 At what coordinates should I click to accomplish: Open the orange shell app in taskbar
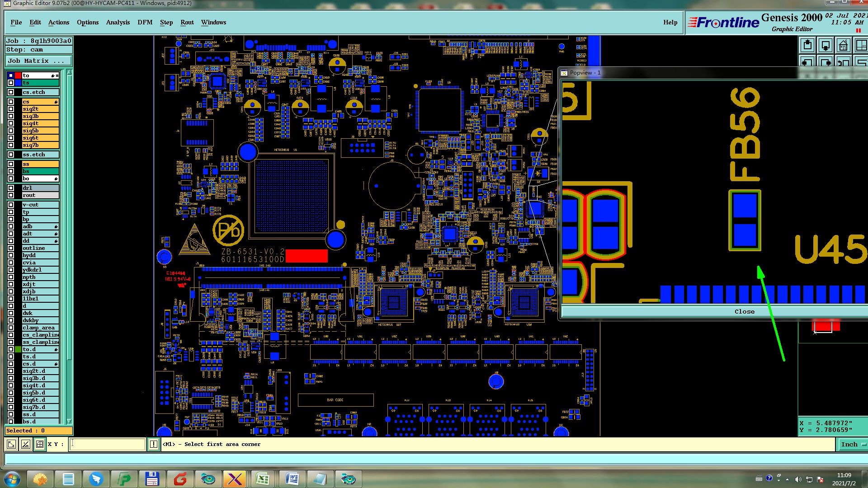[40, 479]
